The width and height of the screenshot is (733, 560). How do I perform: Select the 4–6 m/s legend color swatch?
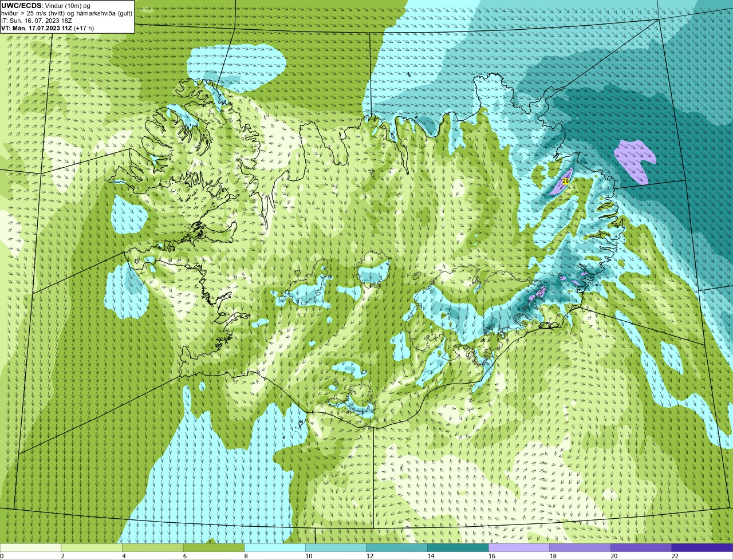152,547
